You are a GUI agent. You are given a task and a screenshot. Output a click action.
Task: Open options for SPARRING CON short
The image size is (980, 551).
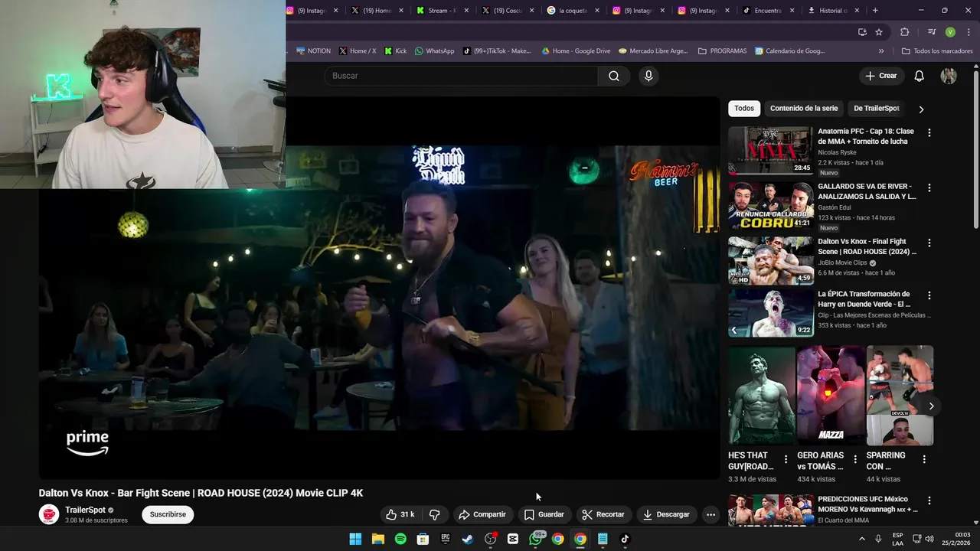coord(924,459)
